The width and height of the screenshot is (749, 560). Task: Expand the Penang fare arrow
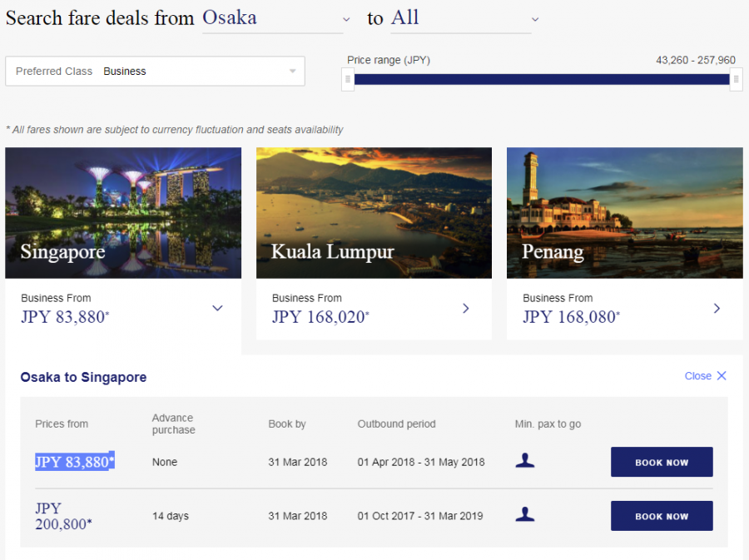point(717,308)
